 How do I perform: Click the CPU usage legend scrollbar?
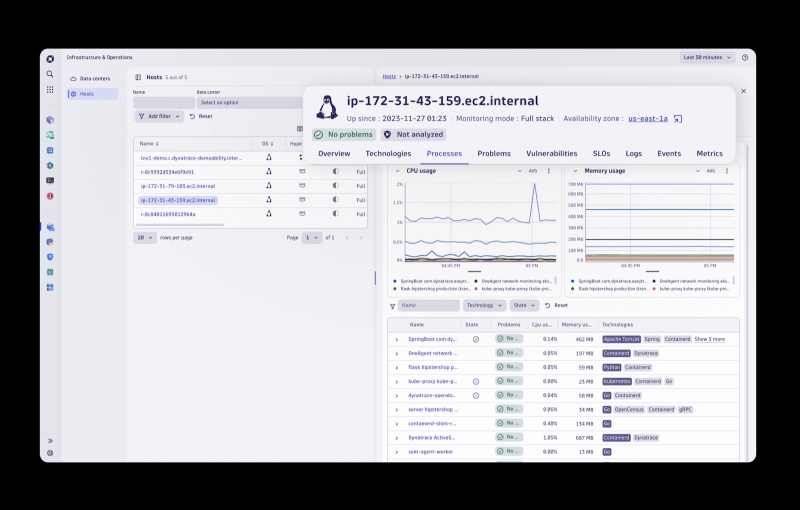coord(556,280)
